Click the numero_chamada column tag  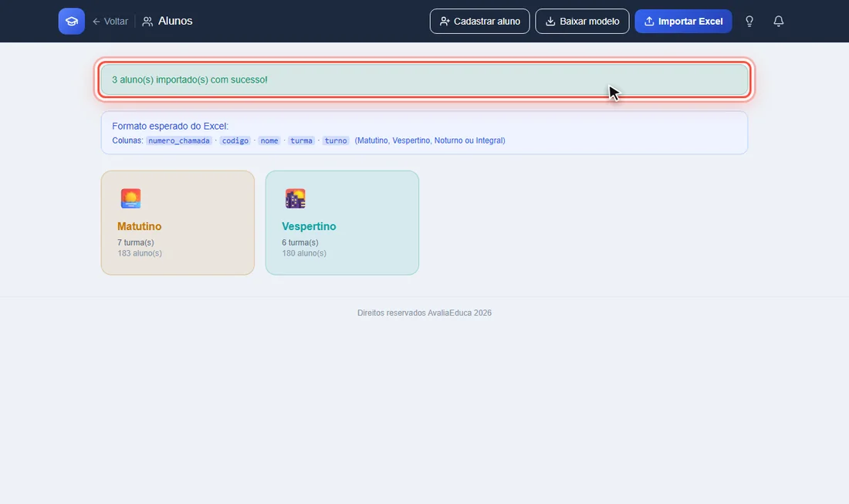pyautogui.click(x=179, y=140)
